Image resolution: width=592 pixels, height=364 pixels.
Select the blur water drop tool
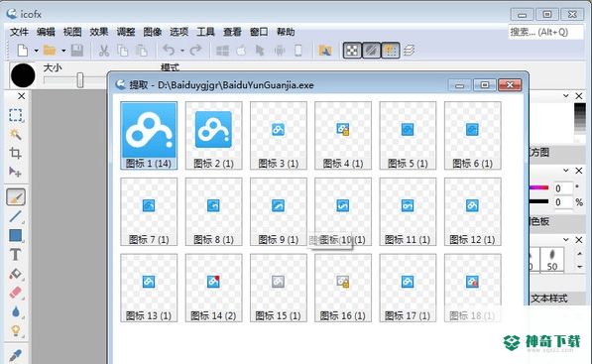(x=16, y=311)
